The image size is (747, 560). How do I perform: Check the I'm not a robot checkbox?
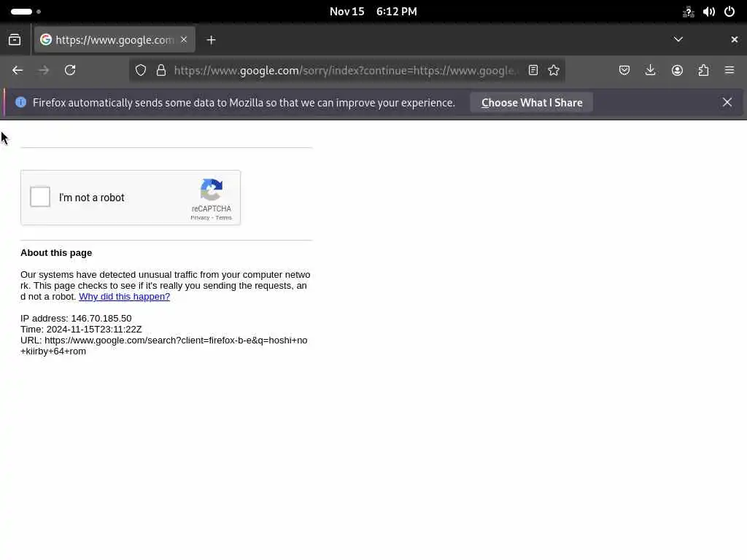40,197
